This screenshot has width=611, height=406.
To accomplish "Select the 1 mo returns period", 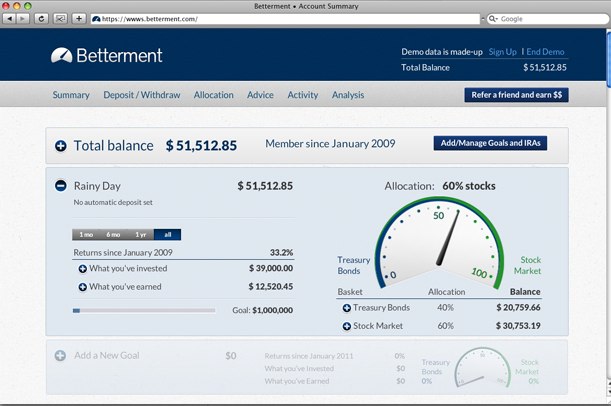I will pos(86,234).
